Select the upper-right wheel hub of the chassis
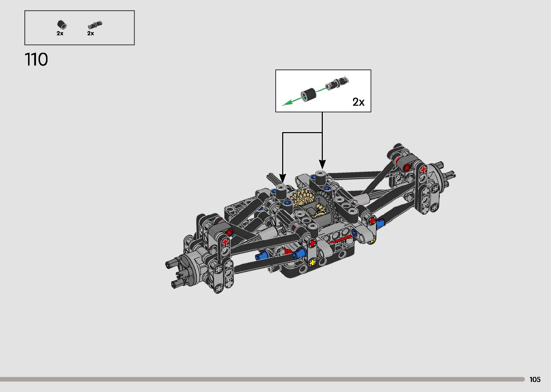Image resolution: width=551 pixels, height=392 pixels. (x=439, y=176)
